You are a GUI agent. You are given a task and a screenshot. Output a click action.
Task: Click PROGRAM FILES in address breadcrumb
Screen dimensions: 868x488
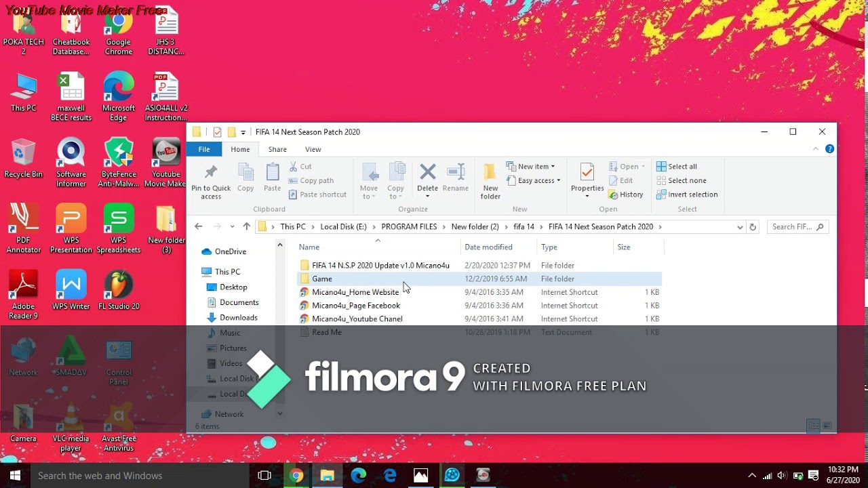tap(409, 227)
